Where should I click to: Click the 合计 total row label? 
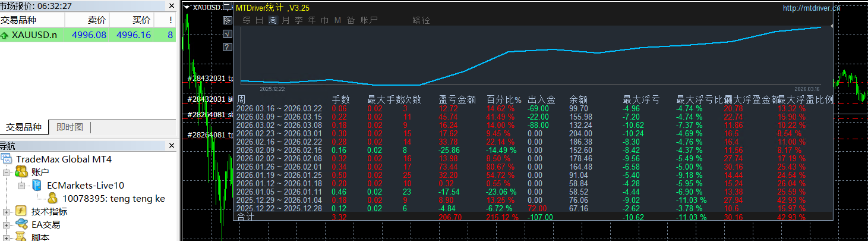point(246,217)
